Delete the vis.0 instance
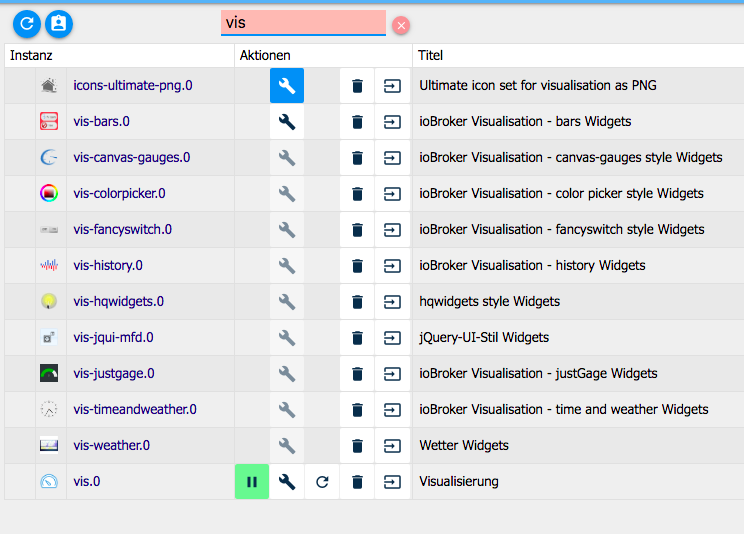 (357, 482)
